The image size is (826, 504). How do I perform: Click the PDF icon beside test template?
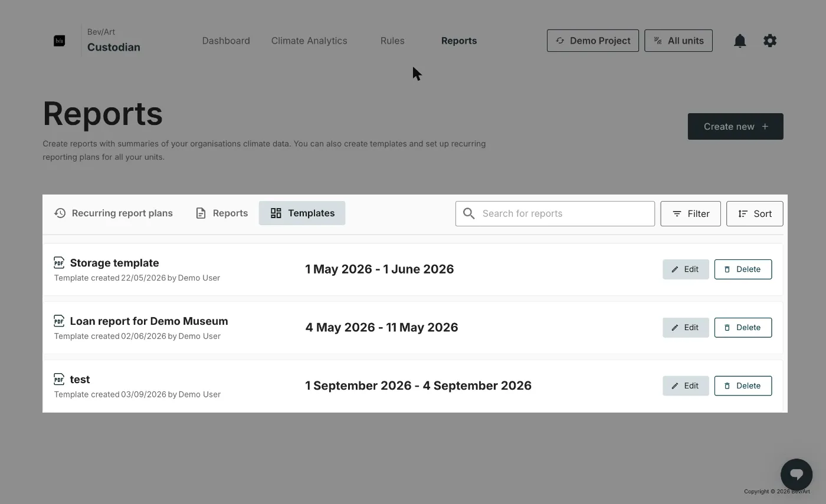(x=59, y=379)
